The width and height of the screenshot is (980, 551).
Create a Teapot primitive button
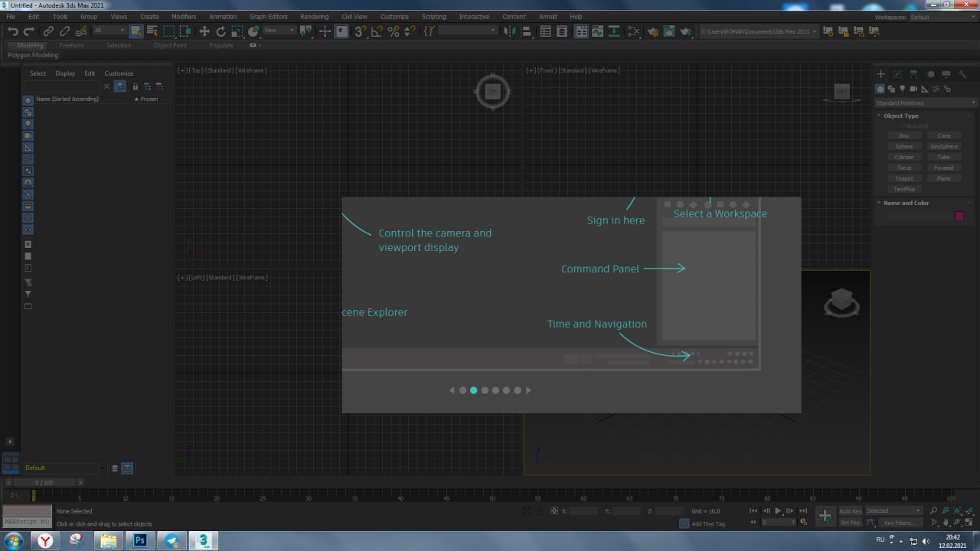pos(904,178)
